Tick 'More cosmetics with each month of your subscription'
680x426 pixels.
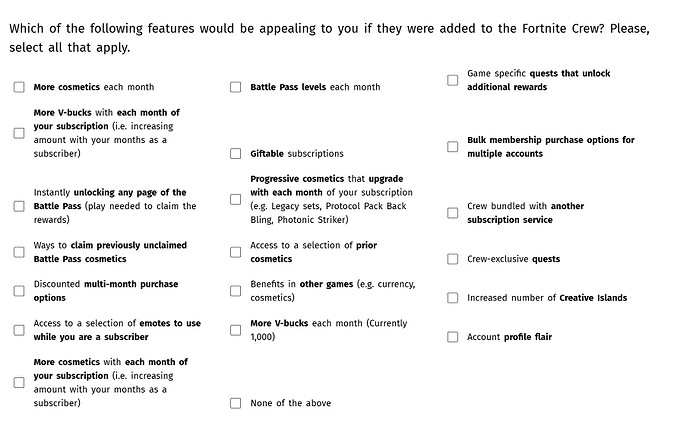pyautogui.click(x=19, y=382)
